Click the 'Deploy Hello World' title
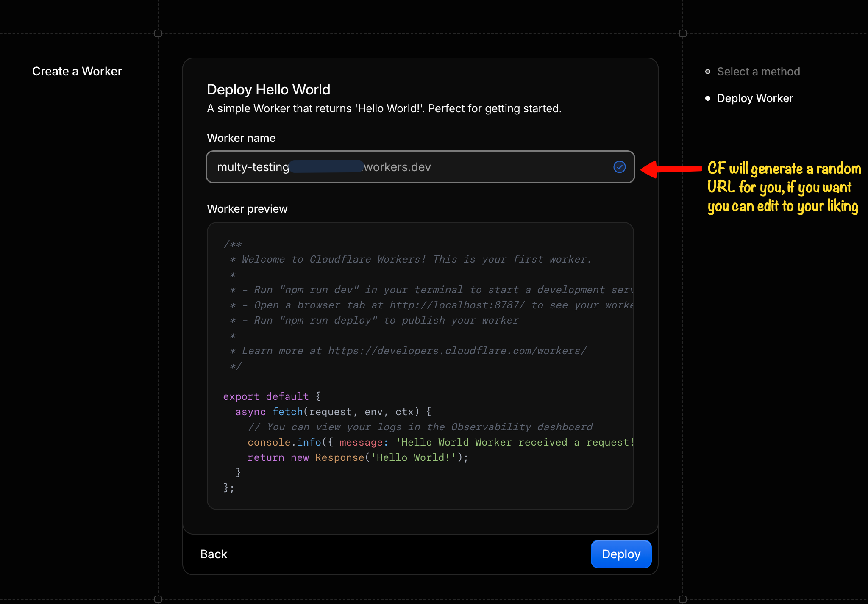Image resolution: width=868 pixels, height=604 pixels. click(x=268, y=89)
